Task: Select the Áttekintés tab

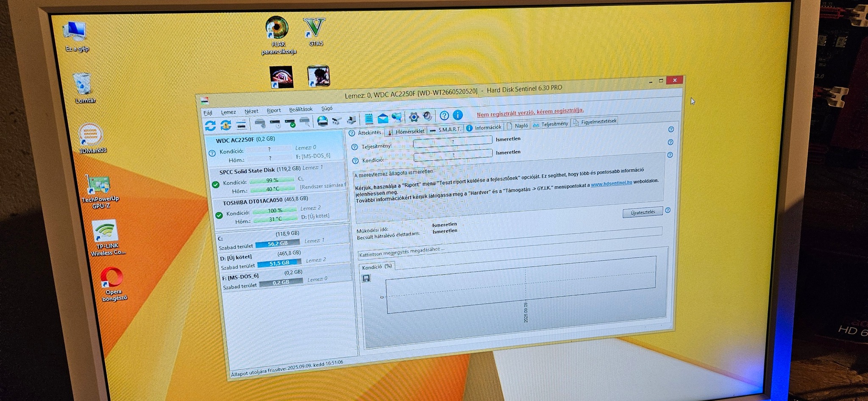Action: point(365,133)
